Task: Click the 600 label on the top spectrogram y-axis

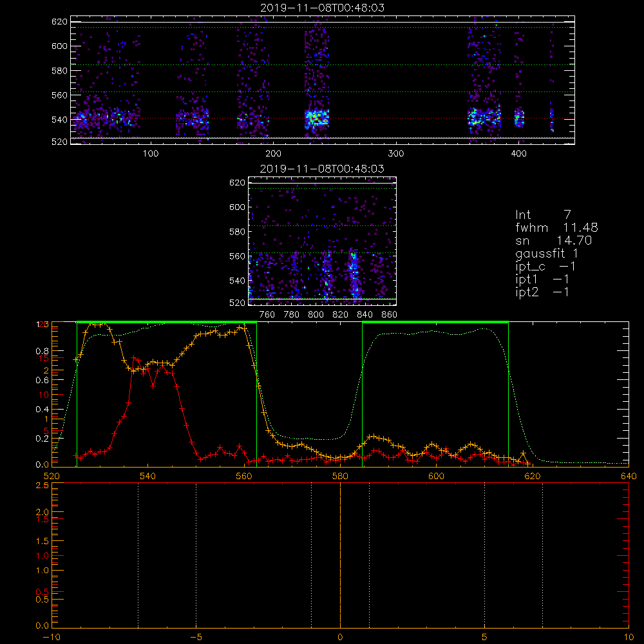Action: [x=59, y=46]
